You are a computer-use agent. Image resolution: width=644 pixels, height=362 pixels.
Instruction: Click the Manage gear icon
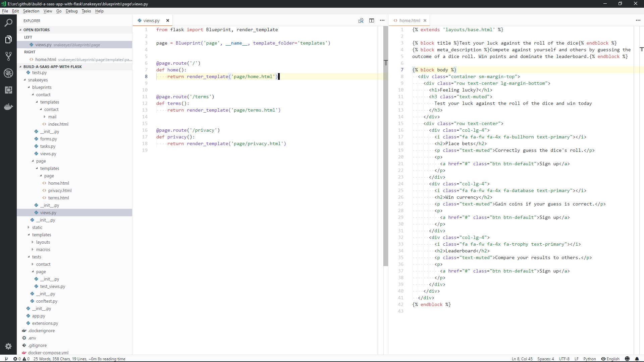tap(8, 346)
